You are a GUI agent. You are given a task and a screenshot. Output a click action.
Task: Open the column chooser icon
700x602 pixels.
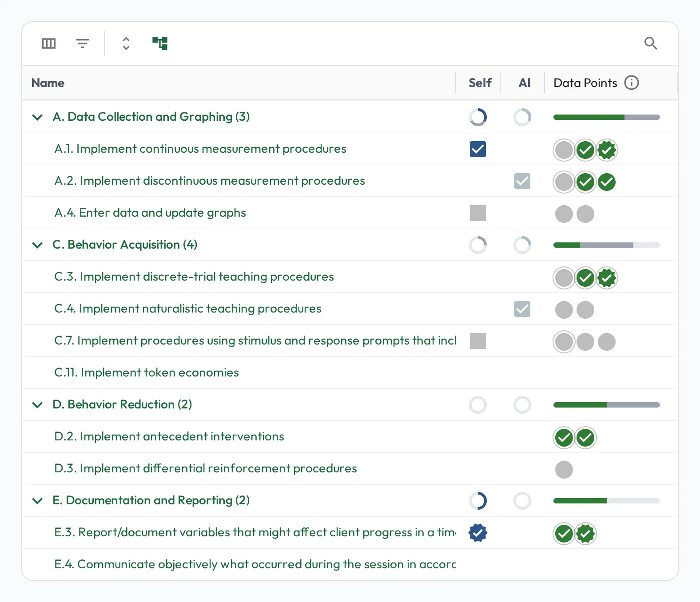tap(49, 44)
